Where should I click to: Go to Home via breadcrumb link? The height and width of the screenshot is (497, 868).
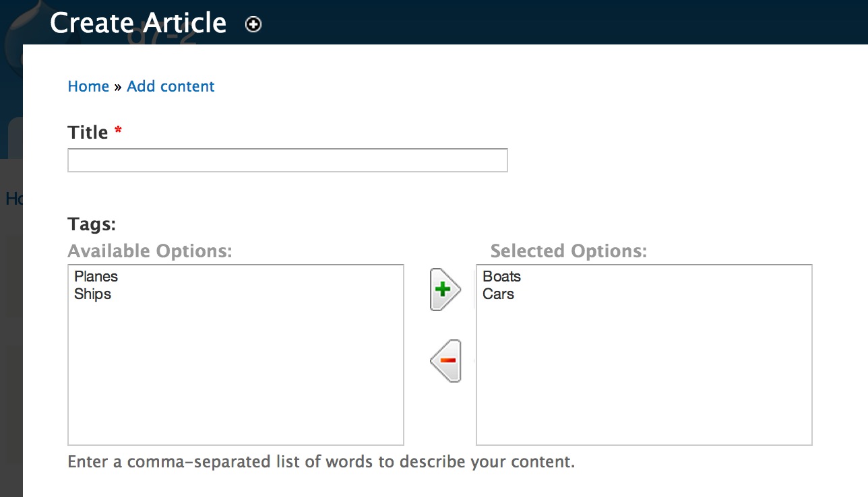[x=88, y=86]
